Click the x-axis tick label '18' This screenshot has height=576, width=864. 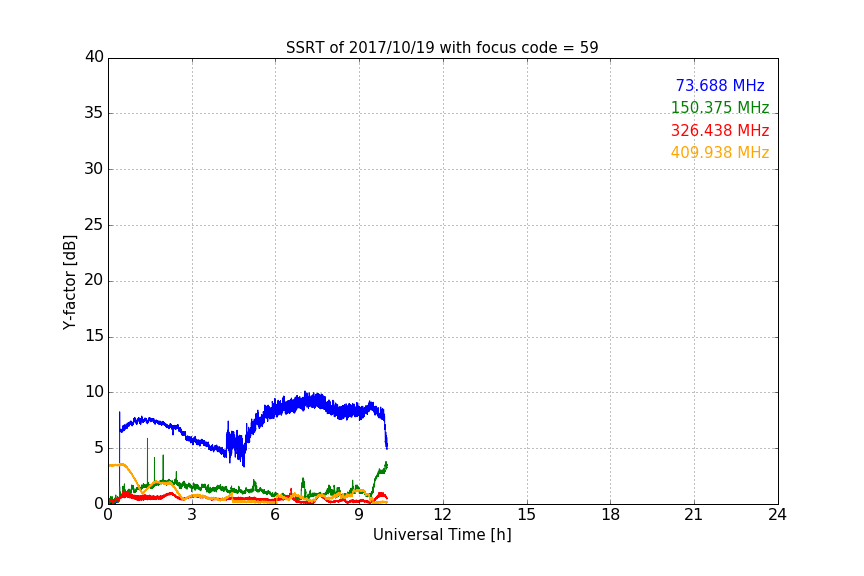point(611,515)
